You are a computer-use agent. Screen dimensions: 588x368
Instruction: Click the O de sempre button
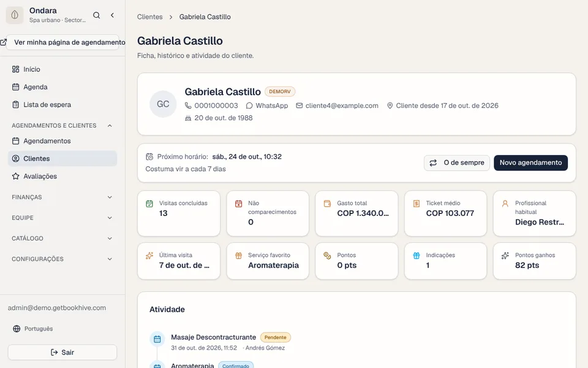coord(457,163)
